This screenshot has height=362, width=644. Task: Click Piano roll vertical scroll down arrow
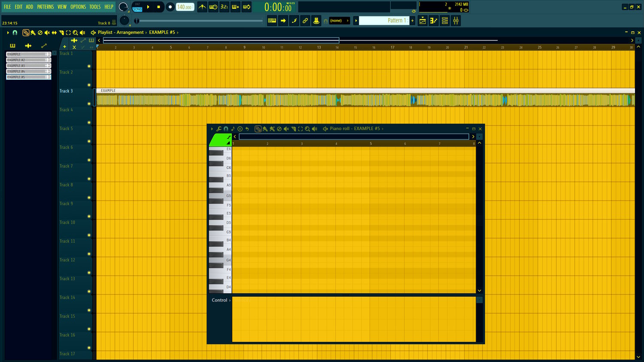click(480, 291)
